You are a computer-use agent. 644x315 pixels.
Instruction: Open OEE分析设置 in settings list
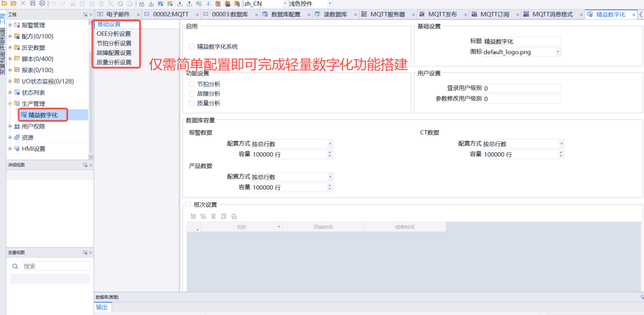tap(114, 33)
